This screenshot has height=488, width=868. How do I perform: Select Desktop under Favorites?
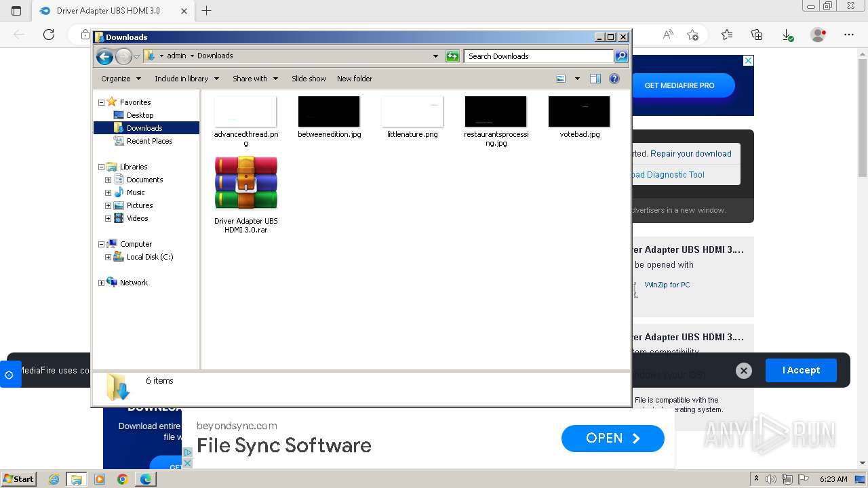140,115
